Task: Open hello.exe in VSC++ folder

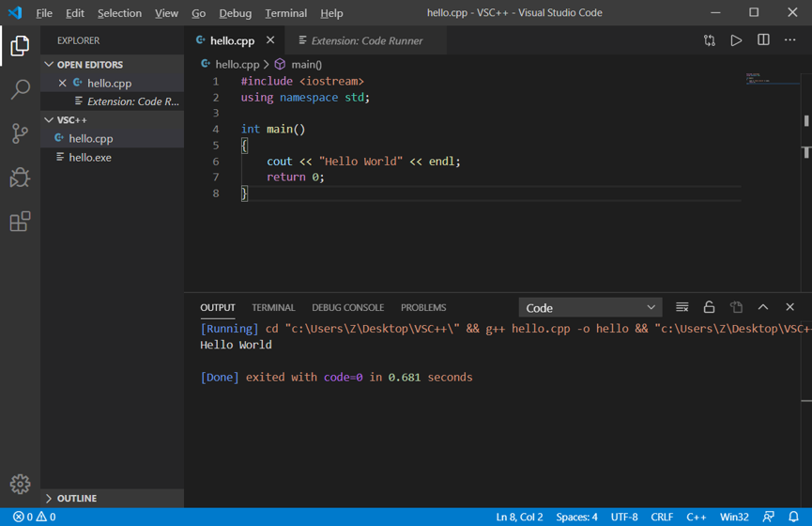Action: pyautogui.click(x=112, y=157)
